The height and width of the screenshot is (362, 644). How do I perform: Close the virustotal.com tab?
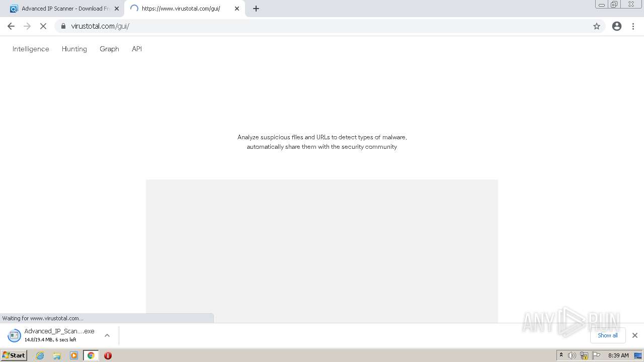coord(237,9)
